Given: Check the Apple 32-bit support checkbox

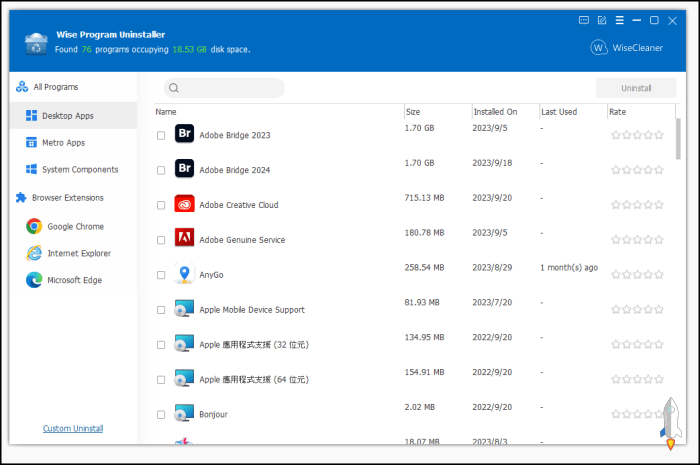Looking at the screenshot, I should point(161,345).
